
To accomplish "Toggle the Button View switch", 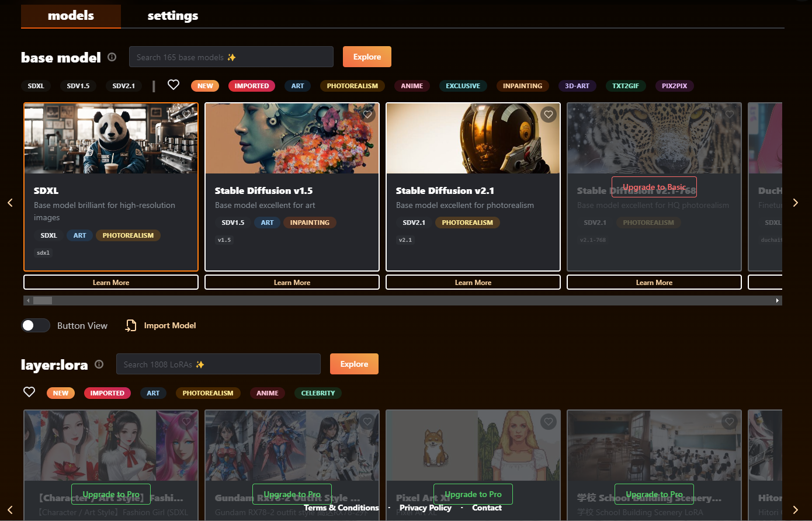I will click(36, 326).
